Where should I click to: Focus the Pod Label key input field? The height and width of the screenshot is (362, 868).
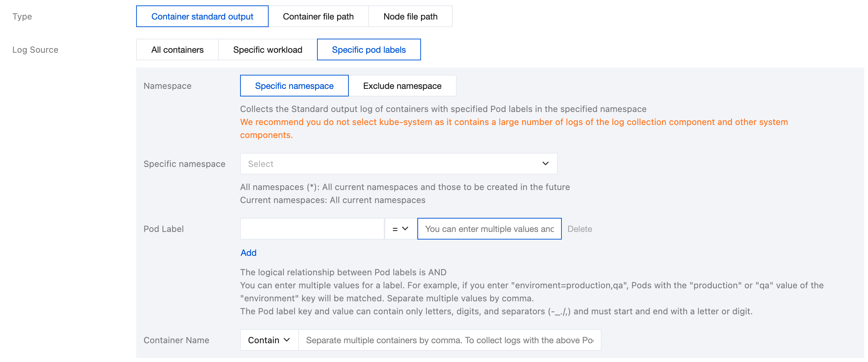point(312,229)
